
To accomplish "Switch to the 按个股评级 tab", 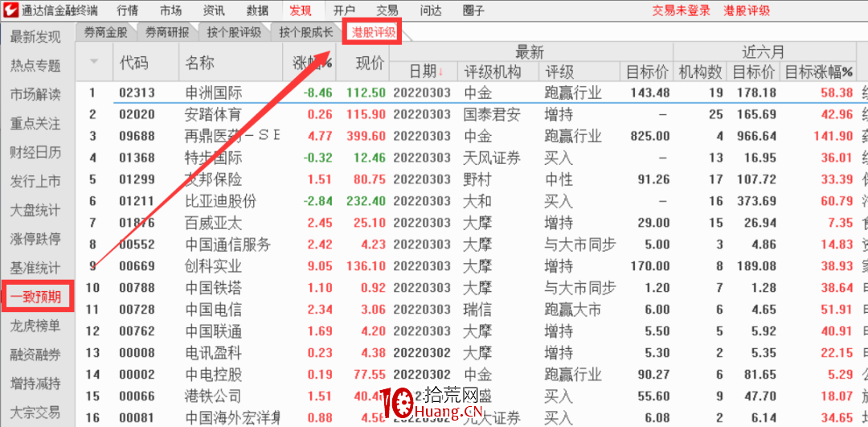I will point(234,33).
